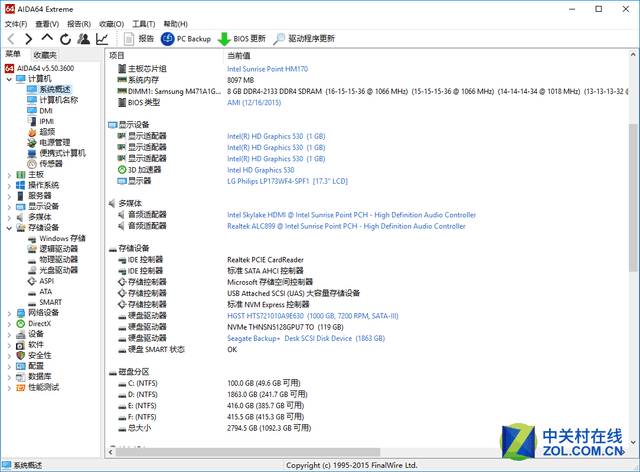Expand the DirectX tree node
Screen dimensions: 640x472
coord(9,324)
